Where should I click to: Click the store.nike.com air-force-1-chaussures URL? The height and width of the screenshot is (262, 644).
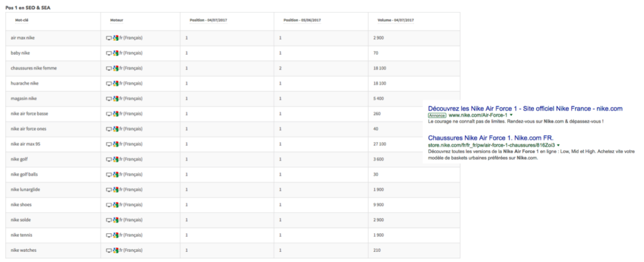(492, 145)
